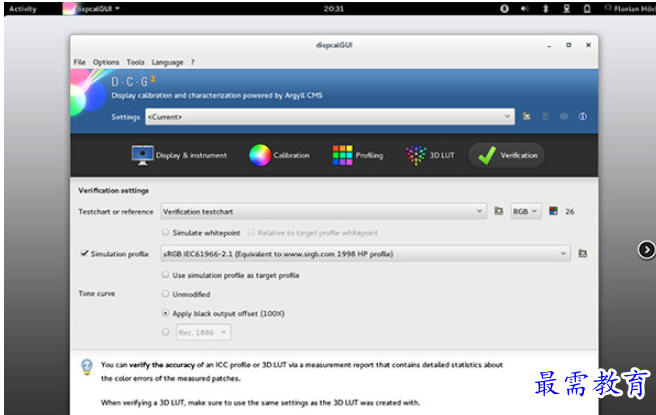This screenshot has width=656, height=415.
Task: Open the ? help menu
Action: 192,62
